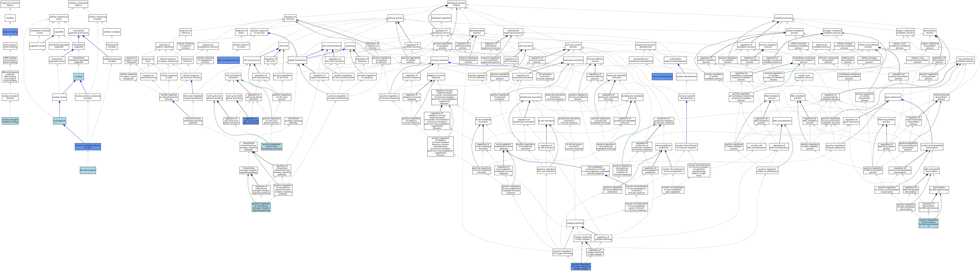Select the 'response to hormone' node
Image resolution: width=980 pixels, height=271 pixels.
pos(187,60)
